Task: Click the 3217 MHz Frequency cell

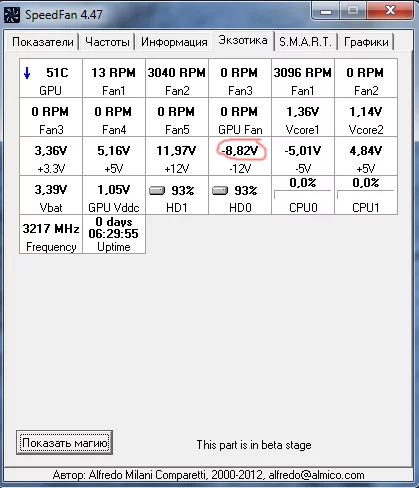Action: (x=51, y=234)
